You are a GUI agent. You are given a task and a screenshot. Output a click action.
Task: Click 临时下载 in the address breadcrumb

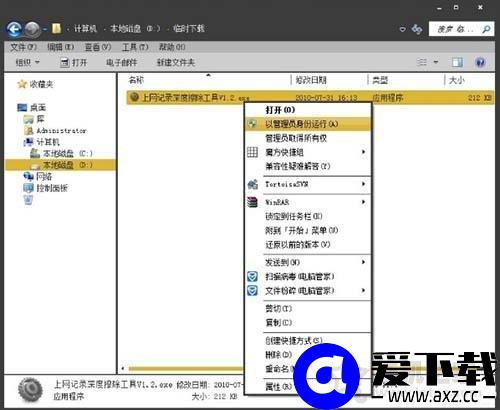pyautogui.click(x=189, y=29)
